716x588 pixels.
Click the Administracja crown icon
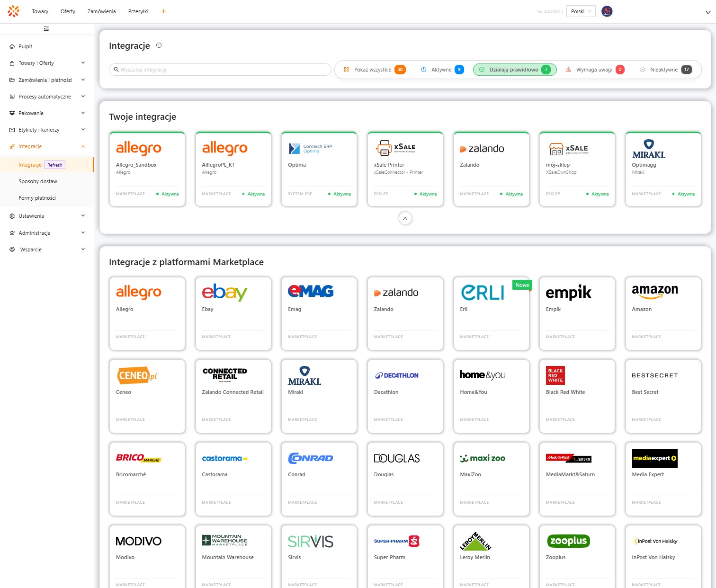pos(12,233)
